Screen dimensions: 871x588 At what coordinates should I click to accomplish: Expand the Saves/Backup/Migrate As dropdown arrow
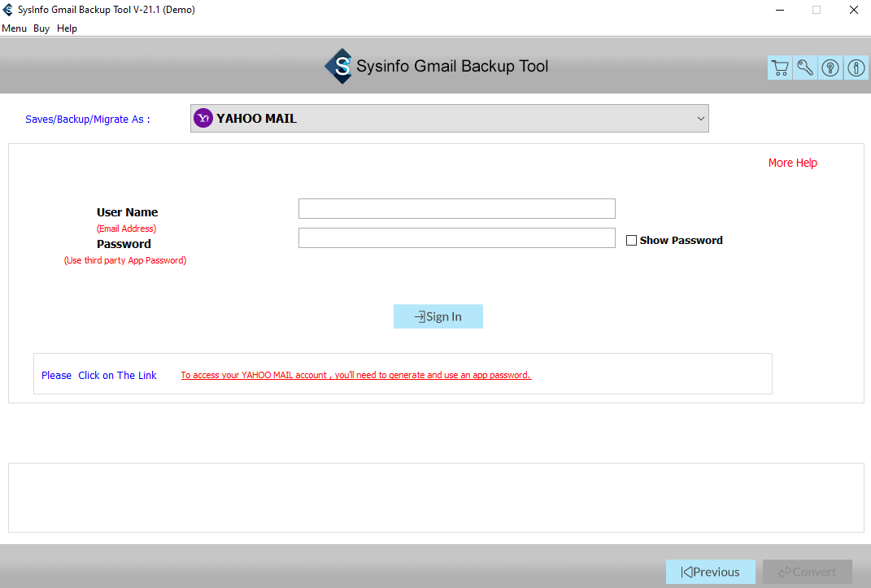700,118
